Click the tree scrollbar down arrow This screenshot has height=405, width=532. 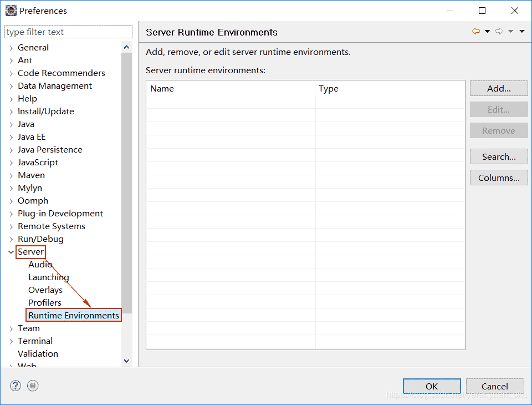126,361
